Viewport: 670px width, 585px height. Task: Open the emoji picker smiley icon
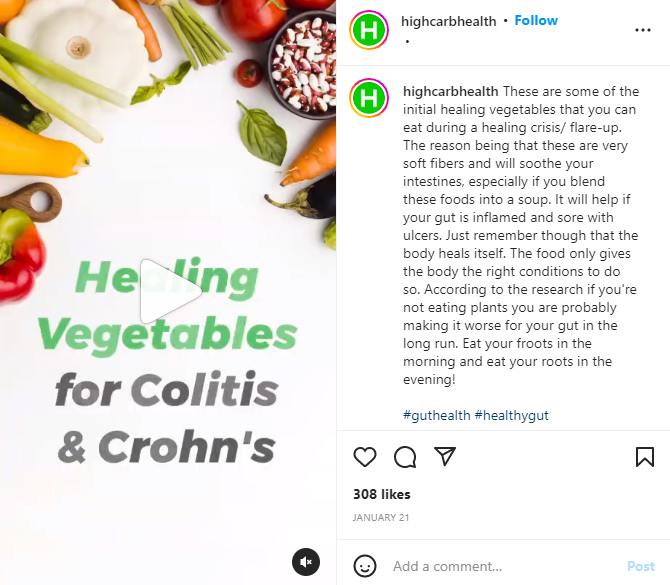(365, 566)
